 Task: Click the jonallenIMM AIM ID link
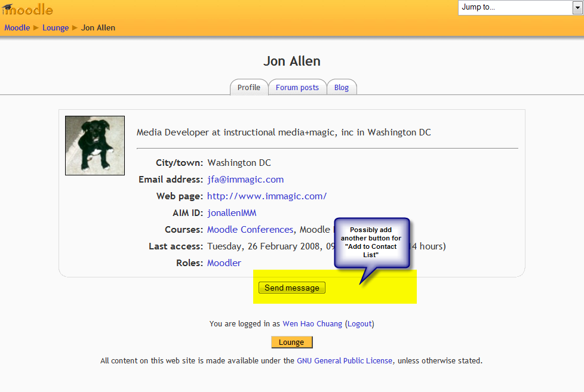pos(232,213)
